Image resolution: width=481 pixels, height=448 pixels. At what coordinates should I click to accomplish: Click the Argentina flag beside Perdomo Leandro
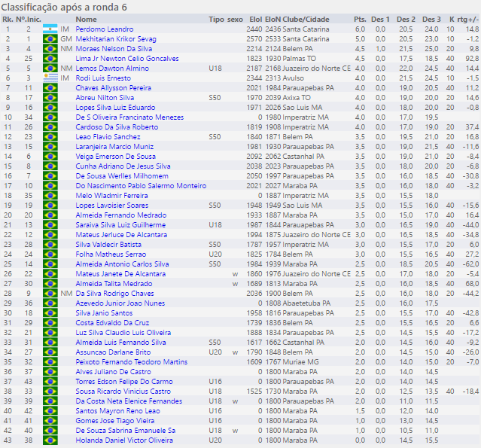tap(51, 29)
